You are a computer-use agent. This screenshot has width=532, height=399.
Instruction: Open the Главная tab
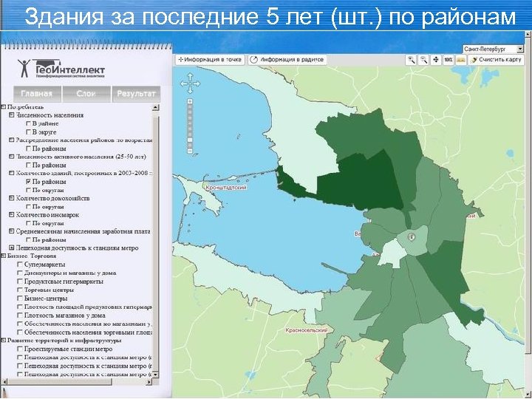tap(37, 94)
